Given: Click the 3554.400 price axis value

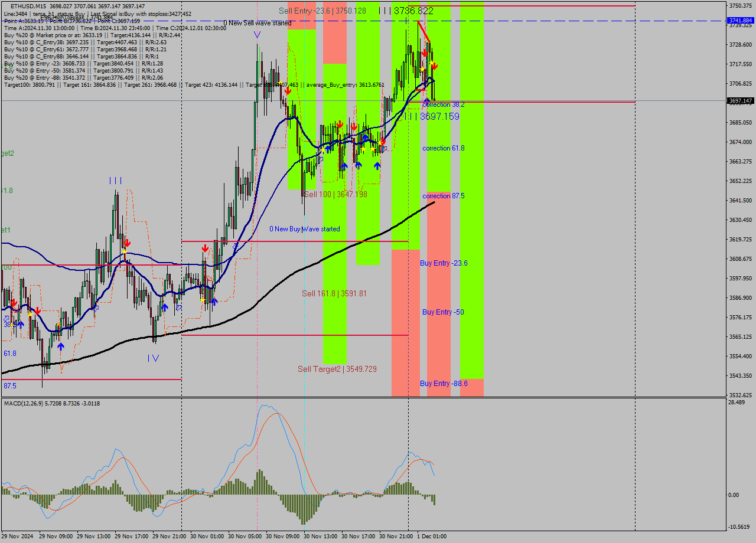Looking at the screenshot, I should coord(741,356).
